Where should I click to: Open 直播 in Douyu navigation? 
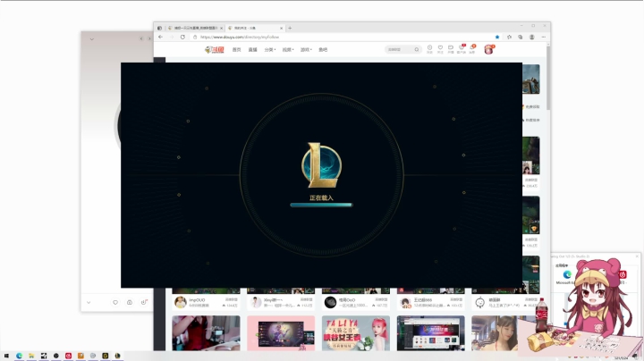[252, 50]
